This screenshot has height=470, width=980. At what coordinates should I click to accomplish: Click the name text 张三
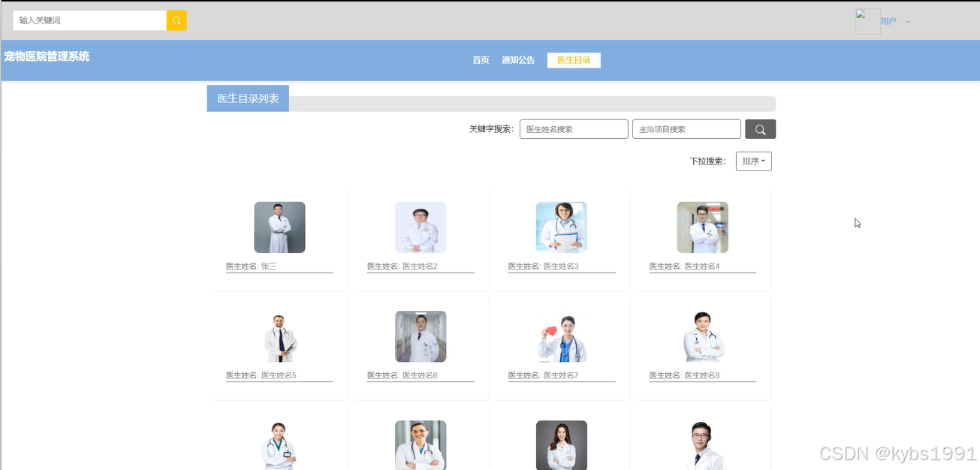[x=269, y=267]
